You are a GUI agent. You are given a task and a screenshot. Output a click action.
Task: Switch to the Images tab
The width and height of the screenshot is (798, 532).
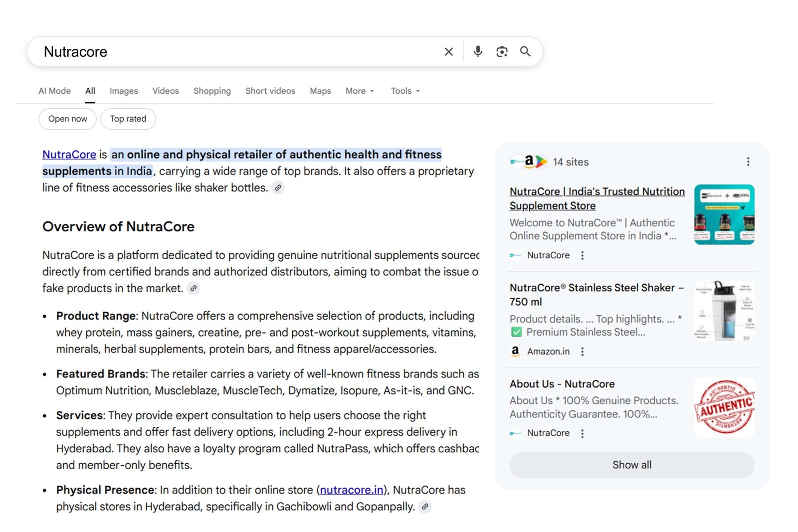123,91
